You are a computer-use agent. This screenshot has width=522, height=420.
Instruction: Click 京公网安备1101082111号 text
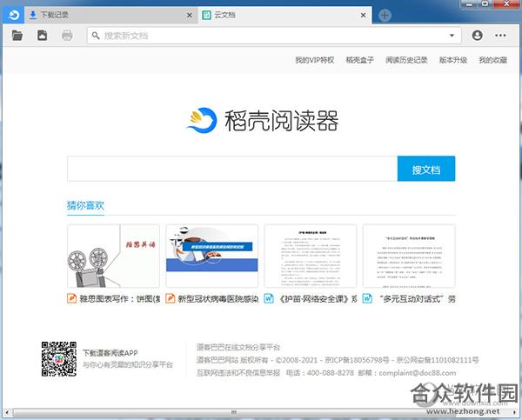tap(438, 360)
